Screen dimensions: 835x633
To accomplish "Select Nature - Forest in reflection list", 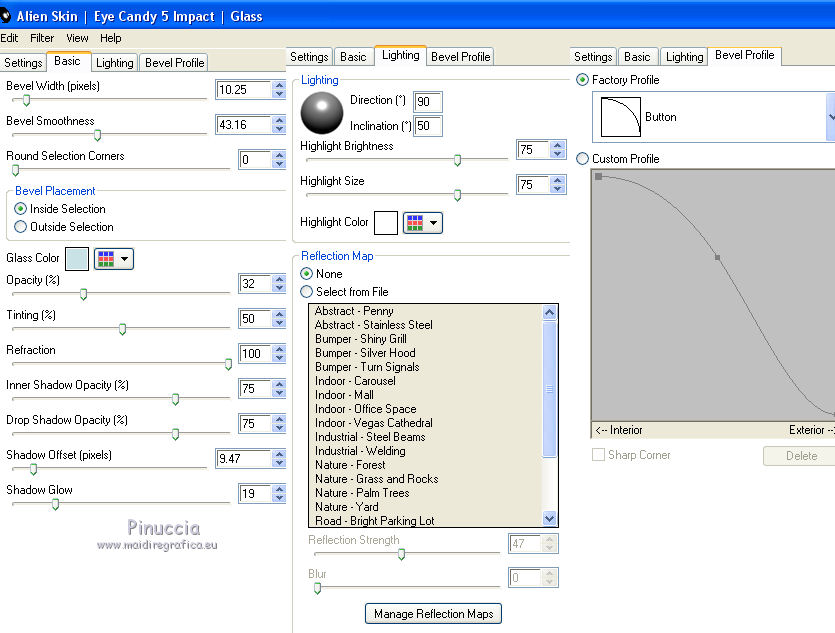I will pos(350,465).
